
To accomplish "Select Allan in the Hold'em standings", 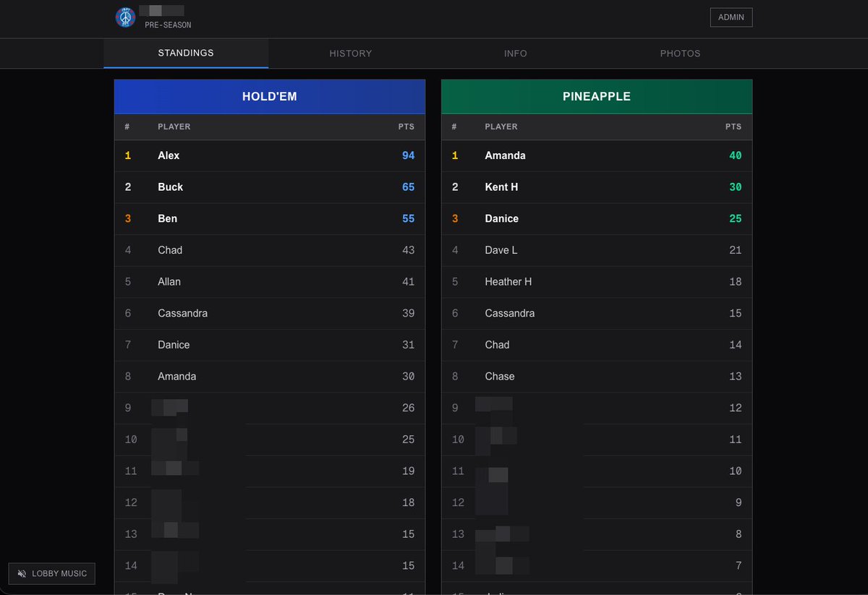I will [x=270, y=282].
